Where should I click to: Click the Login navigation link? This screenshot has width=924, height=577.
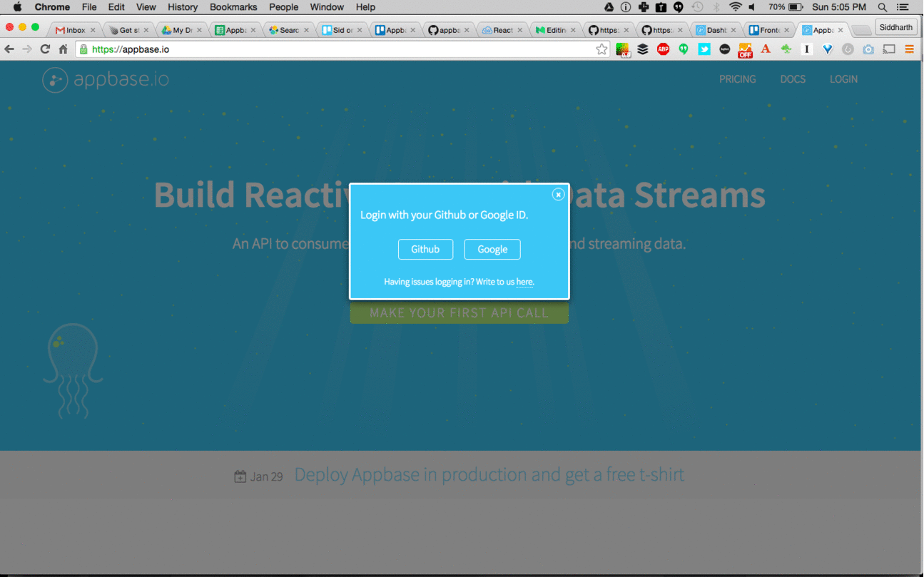pyautogui.click(x=843, y=79)
